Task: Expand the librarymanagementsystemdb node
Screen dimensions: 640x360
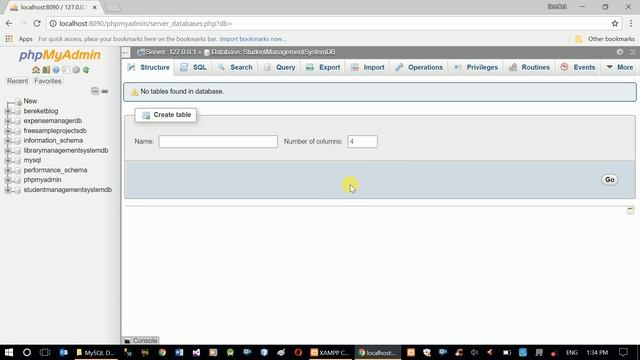Action: [x=8, y=151]
